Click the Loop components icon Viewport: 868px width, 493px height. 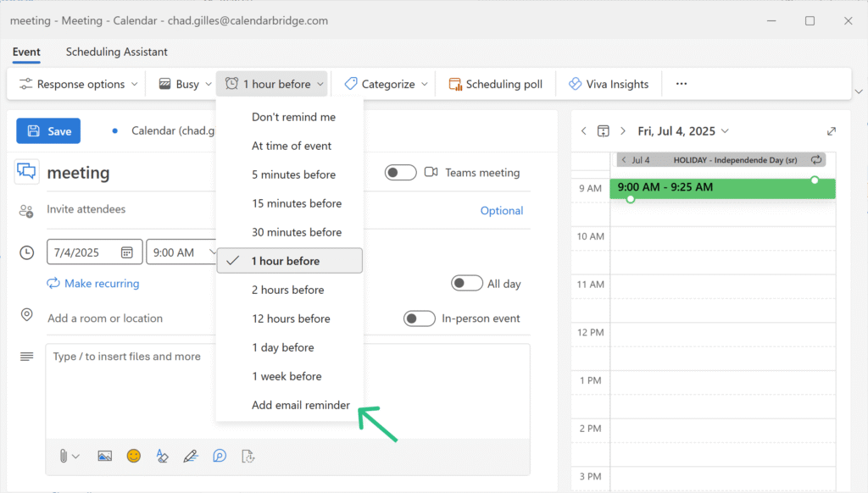click(220, 456)
